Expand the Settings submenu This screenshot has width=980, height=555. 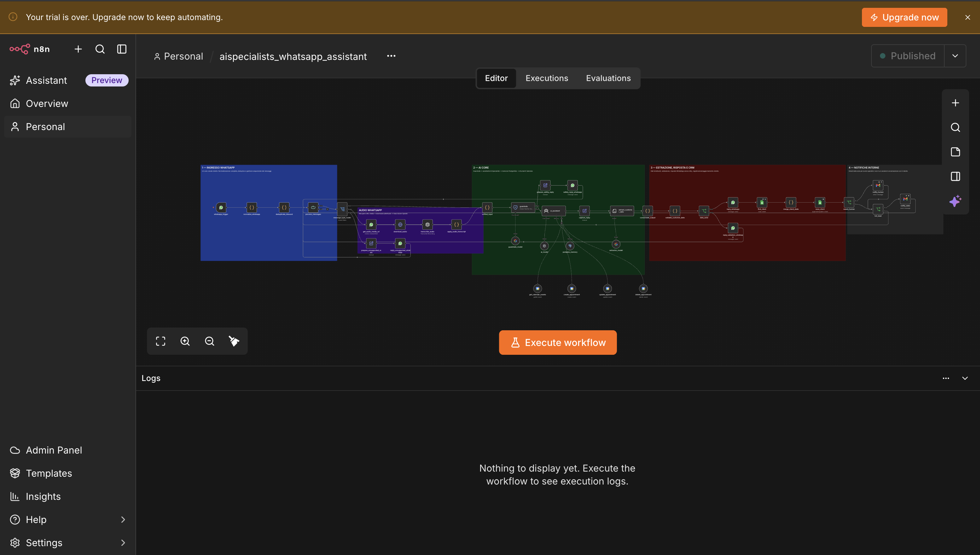pos(122,543)
